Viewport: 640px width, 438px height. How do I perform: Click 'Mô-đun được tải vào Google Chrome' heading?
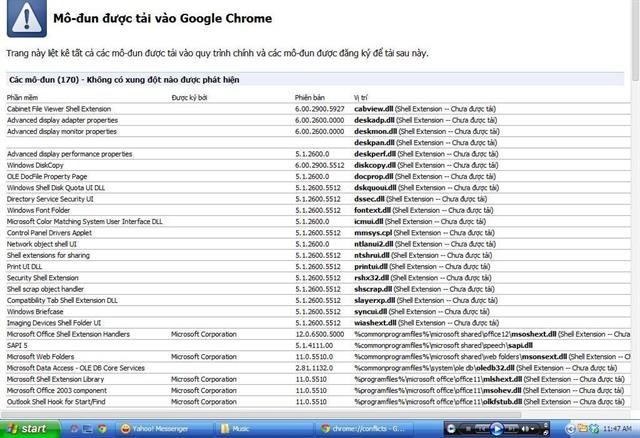click(x=162, y=18)
